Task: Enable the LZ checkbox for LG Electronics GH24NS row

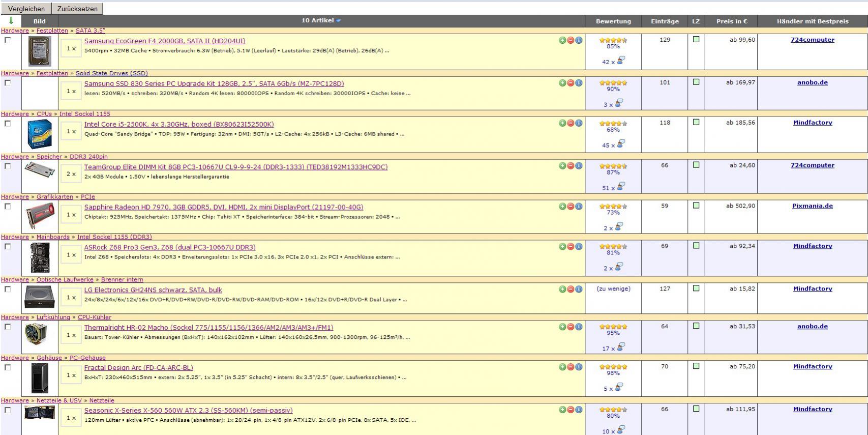Action: (696, 288)
